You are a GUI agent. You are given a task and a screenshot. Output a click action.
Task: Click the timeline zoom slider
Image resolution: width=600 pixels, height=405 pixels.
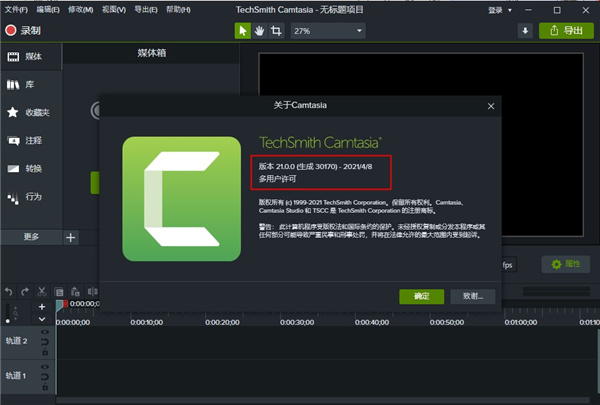[x=8, y=314]
